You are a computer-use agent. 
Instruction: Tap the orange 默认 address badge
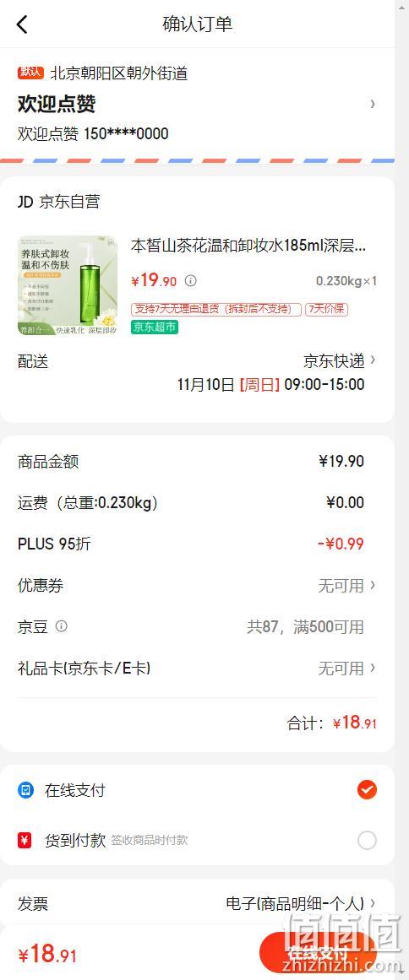[30, 73]
